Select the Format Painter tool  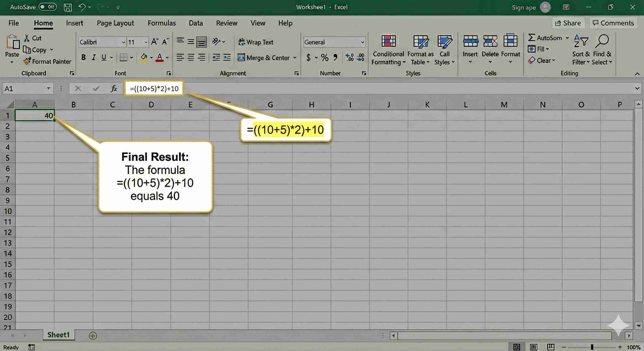pos(48,61)
